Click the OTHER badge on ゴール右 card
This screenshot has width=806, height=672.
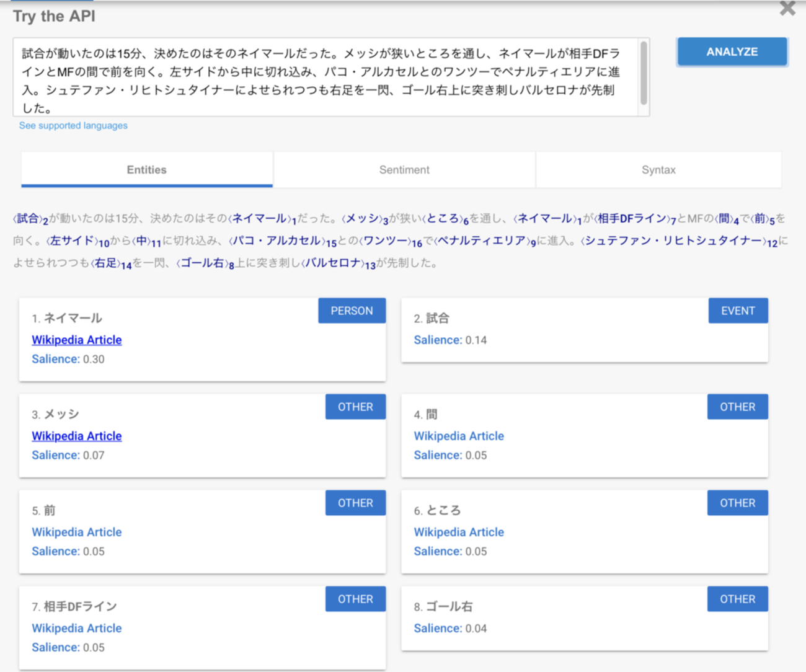(737, 599)
